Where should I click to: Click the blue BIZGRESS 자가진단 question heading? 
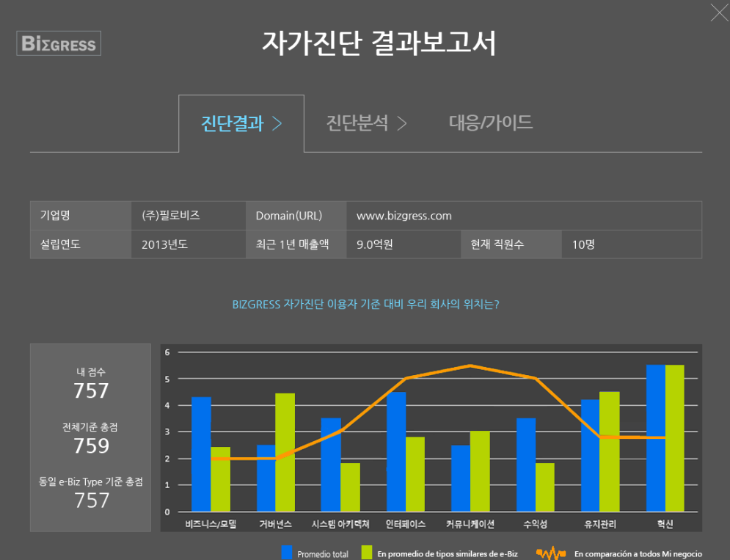point(365,305)
